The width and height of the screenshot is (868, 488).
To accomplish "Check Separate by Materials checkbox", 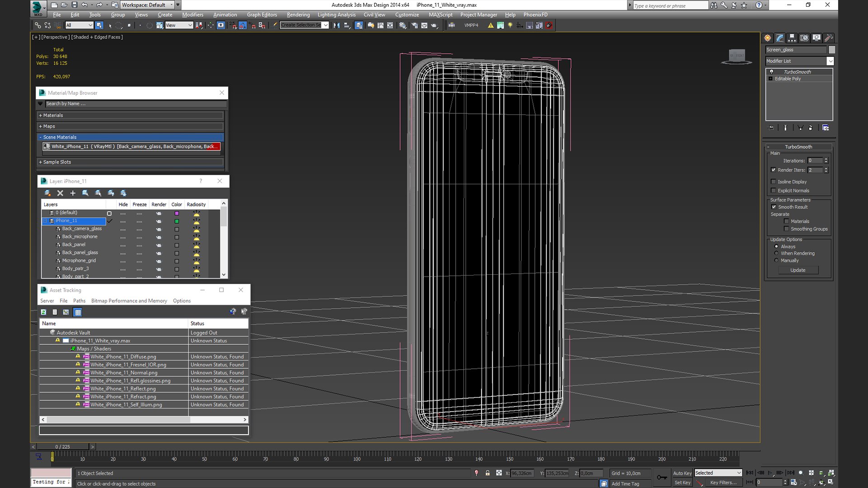I will [787, 221].
